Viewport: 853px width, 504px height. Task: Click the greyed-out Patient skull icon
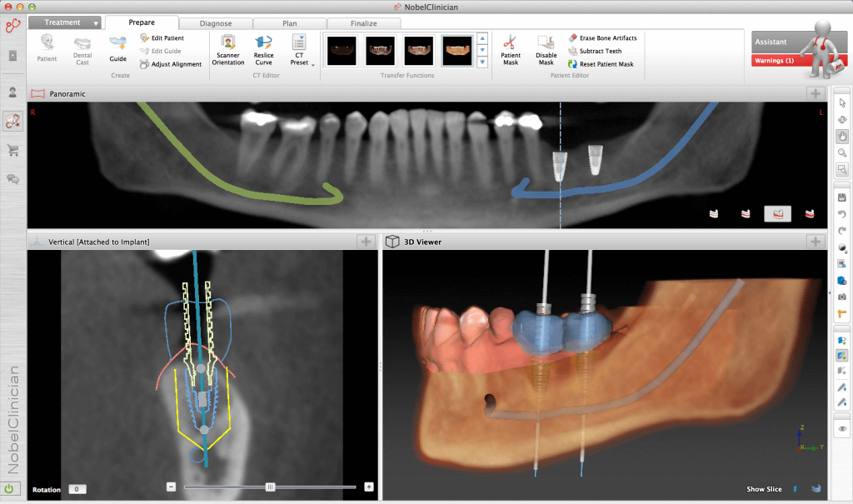click(47, 49)
